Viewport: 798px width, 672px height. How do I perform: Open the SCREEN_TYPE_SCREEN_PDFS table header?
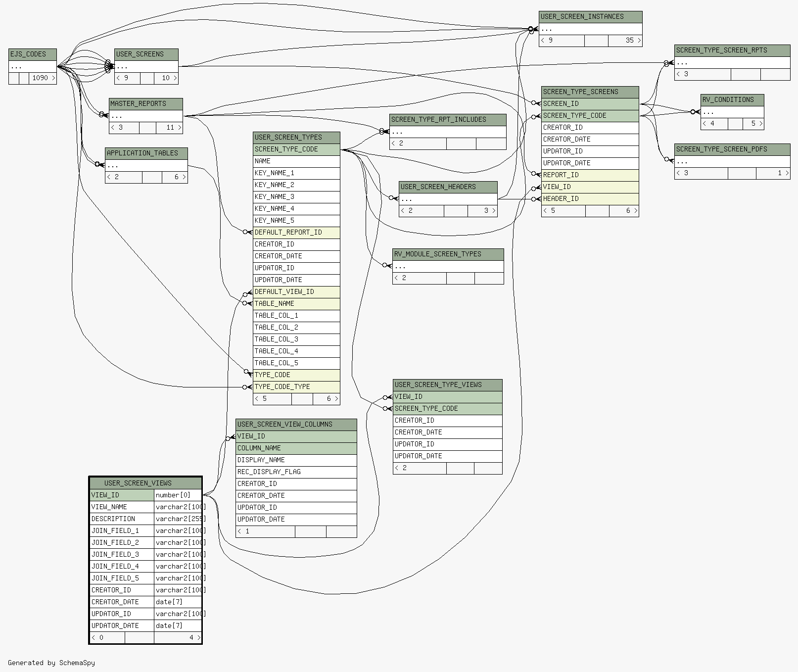[732, 149]
